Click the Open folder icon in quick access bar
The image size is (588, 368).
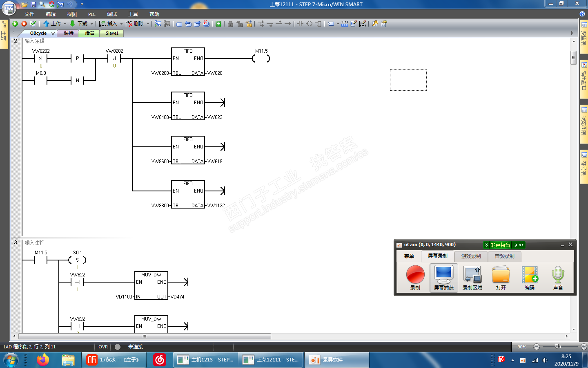[x=24, y=4]
